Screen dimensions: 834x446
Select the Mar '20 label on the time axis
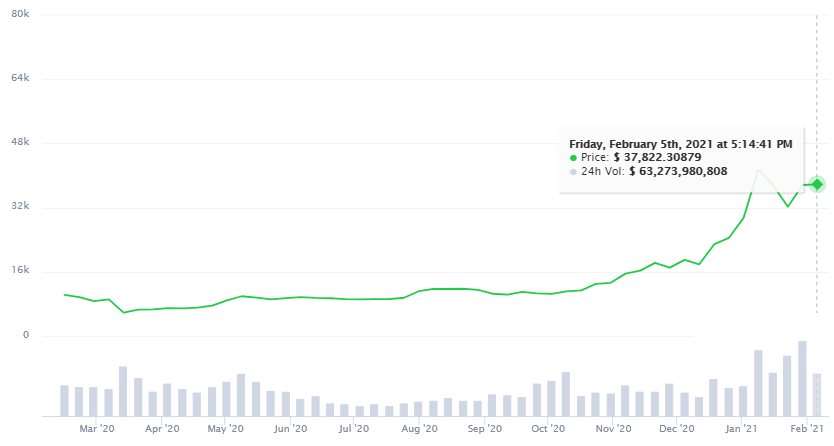click(x=97, y=428)
